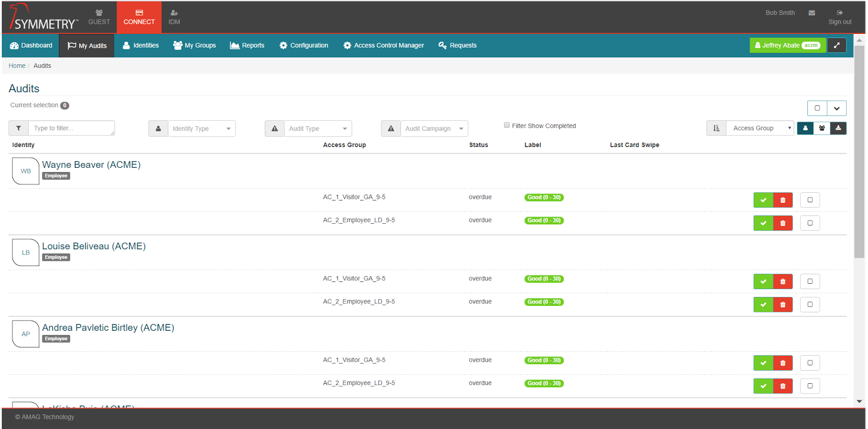Switch to the Reports tab
The height and width of the screenshot is (429, 868).
247,45
